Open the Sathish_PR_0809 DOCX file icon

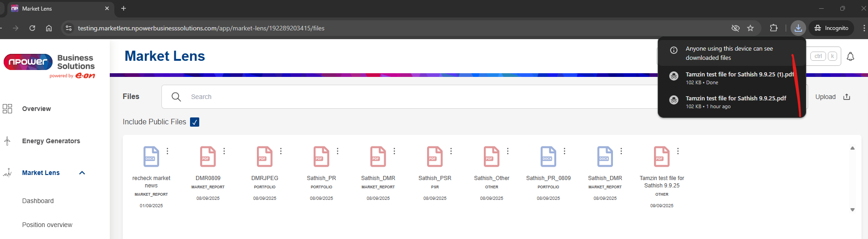coord(548,157)
